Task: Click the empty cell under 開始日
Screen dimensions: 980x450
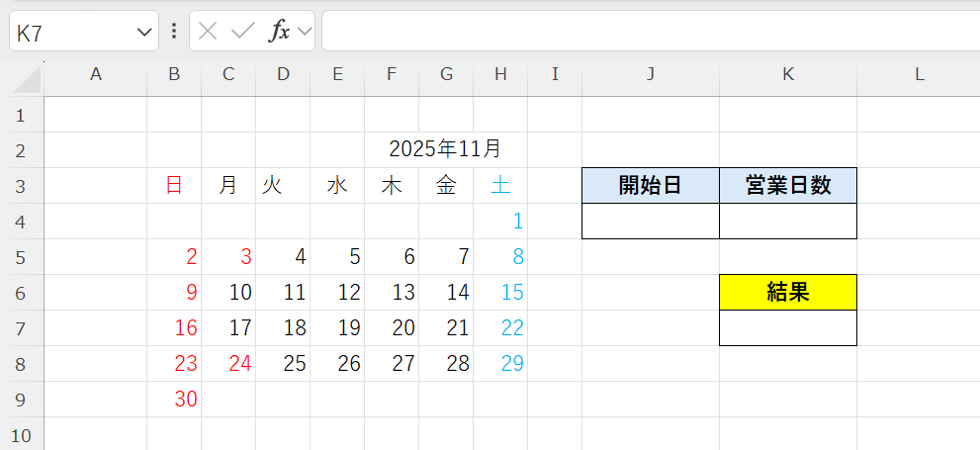Action: (x=651, y=222)
